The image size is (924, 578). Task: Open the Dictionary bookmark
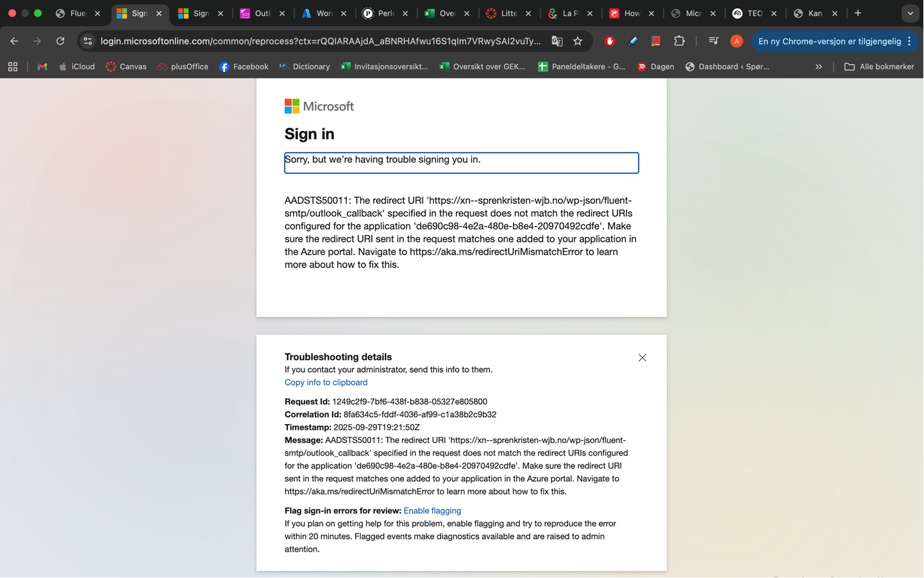coord(305,67)
